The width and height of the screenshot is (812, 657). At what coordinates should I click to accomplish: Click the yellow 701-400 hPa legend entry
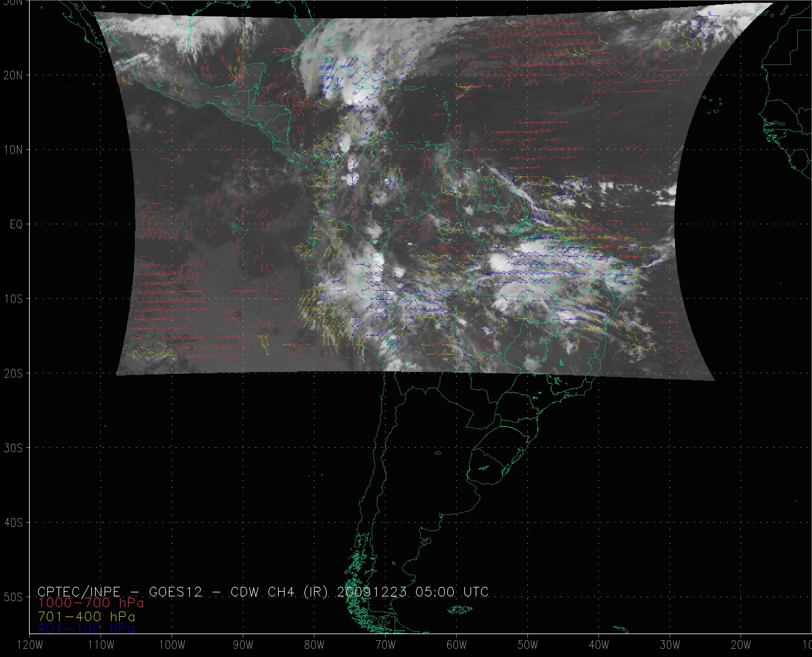[x=86, y=616]
